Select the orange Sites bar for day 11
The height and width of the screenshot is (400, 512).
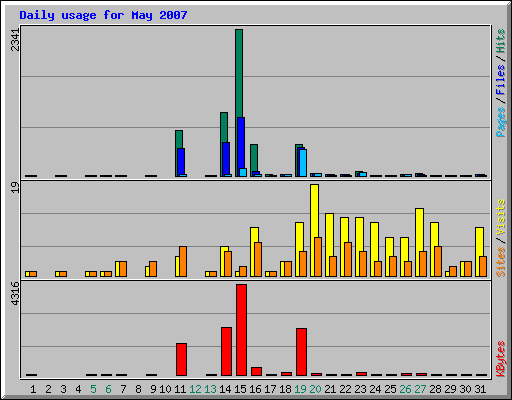tap(183, 261)
